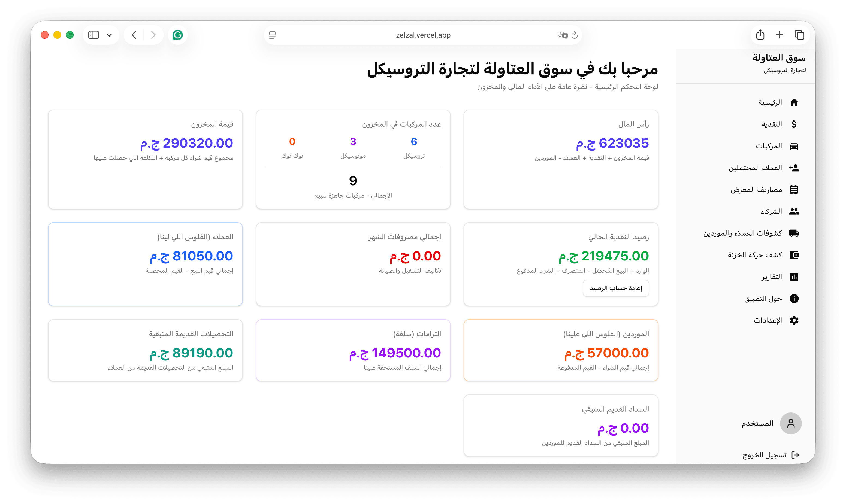Open الإعدادات gear icon
This screenshot has height=504, width=846.
pyautogui.click(x=794, y=320)
